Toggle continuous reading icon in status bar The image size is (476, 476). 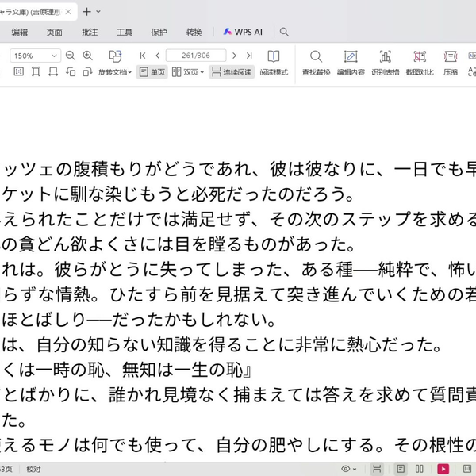click(x=377, y=469)
